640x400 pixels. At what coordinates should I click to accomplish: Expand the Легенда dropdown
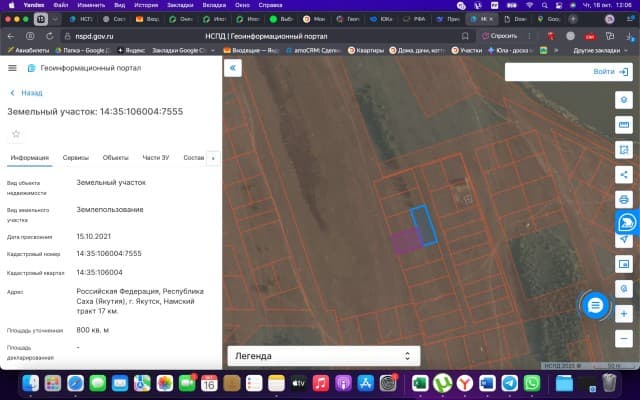tap(322, 355)
